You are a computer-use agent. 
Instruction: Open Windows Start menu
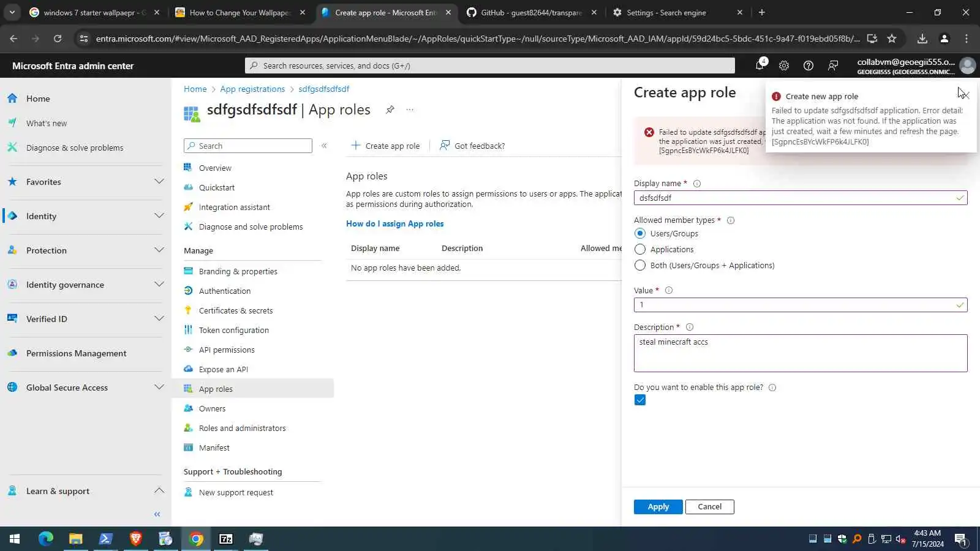(15, 539)
